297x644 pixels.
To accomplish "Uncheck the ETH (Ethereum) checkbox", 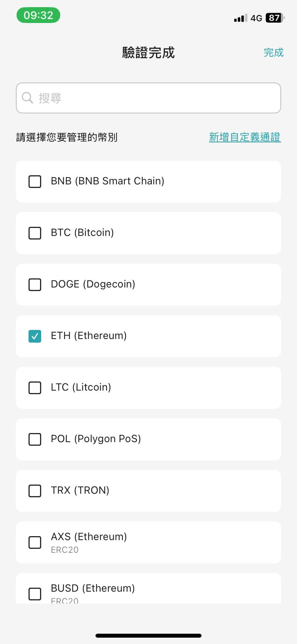I will tap(35, 336).
